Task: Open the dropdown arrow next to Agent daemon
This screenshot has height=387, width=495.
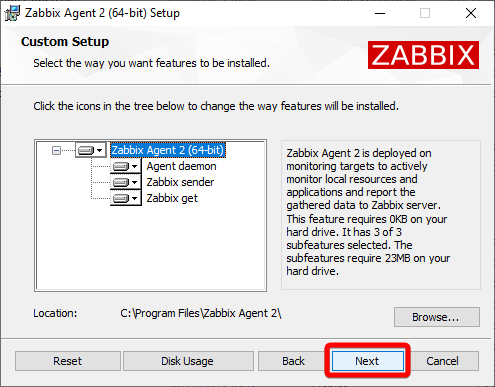Action: point(134,166)
